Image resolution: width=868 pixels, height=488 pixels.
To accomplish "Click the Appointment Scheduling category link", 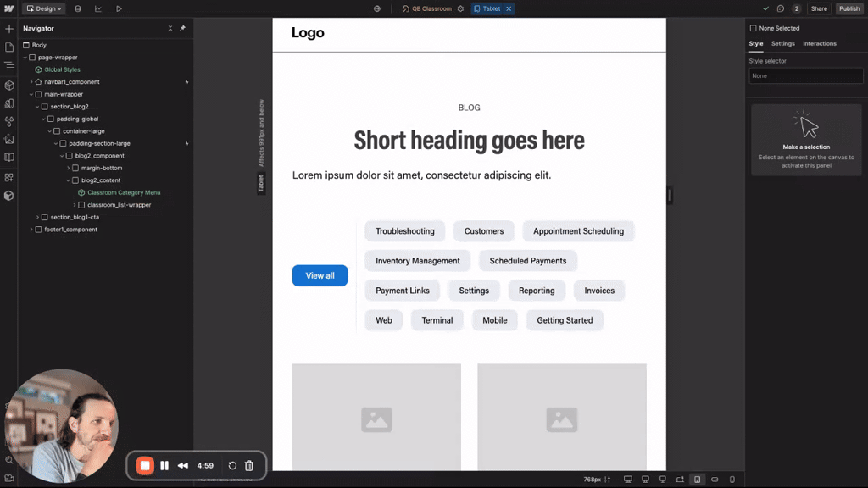I will click(578, 231).
